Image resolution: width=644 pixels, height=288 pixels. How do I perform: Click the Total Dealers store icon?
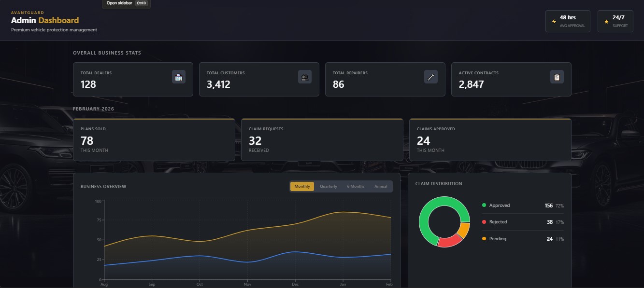tap(179, 77)
